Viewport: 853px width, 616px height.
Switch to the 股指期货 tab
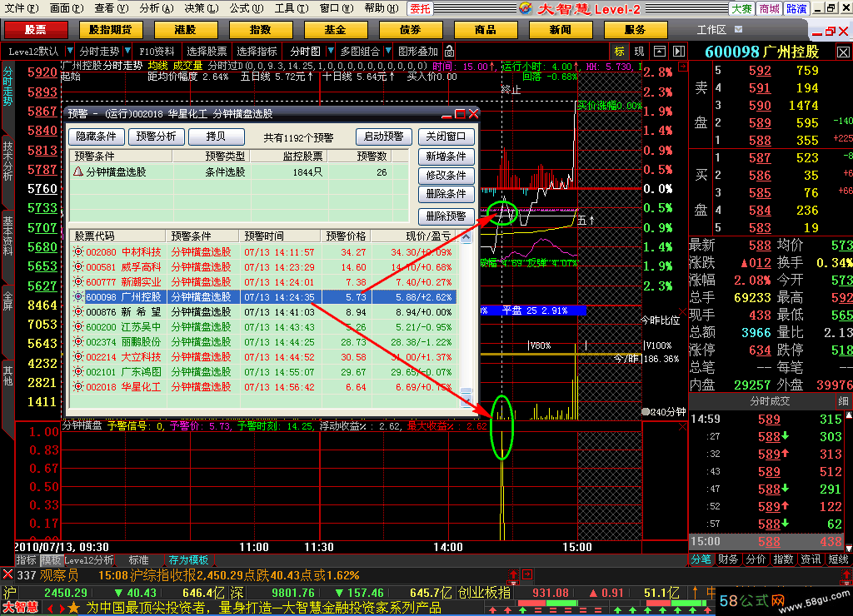tap(111, 29)
